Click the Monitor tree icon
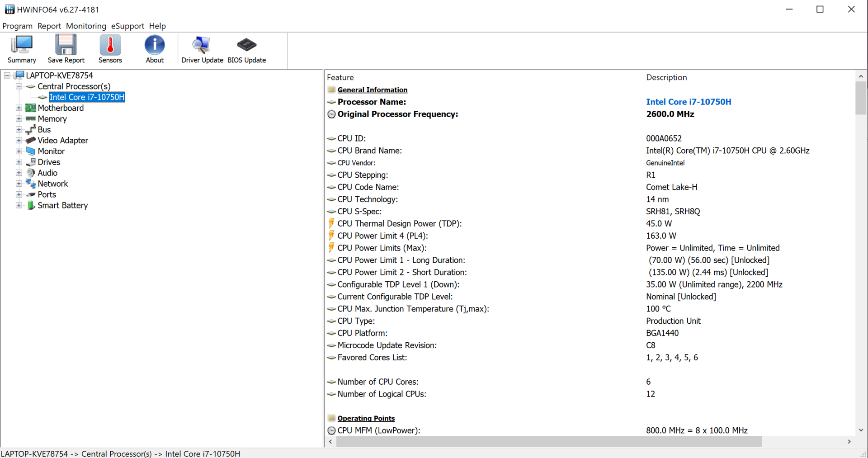868x458 pixels. pyautogui.click(x=31, y=151)
